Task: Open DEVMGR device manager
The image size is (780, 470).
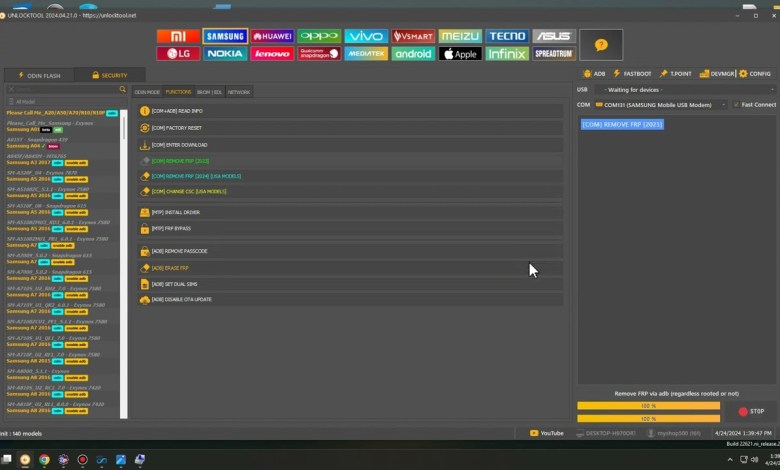Action: click(x=717, y=74)
